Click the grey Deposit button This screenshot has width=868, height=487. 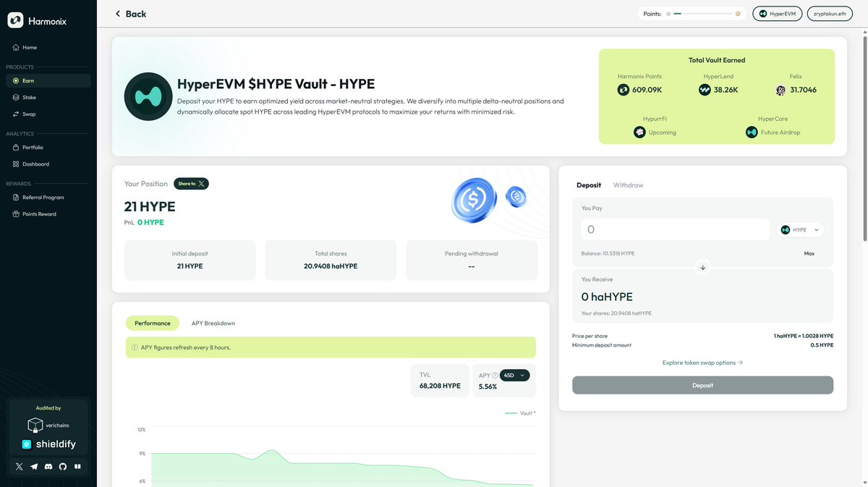pos(702,385)
